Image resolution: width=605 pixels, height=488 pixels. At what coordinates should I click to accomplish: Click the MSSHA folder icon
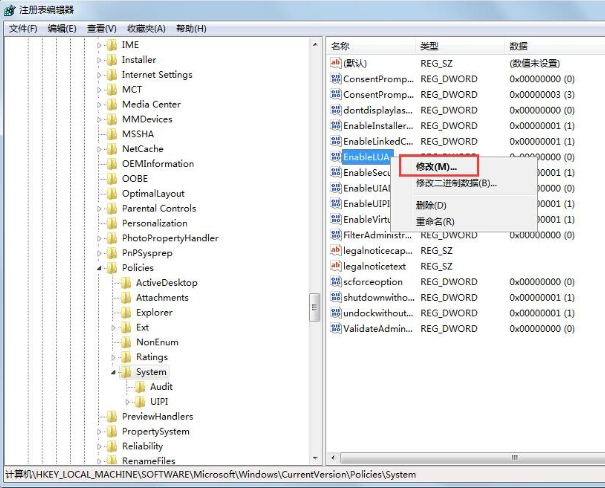(x=112, y=134)
